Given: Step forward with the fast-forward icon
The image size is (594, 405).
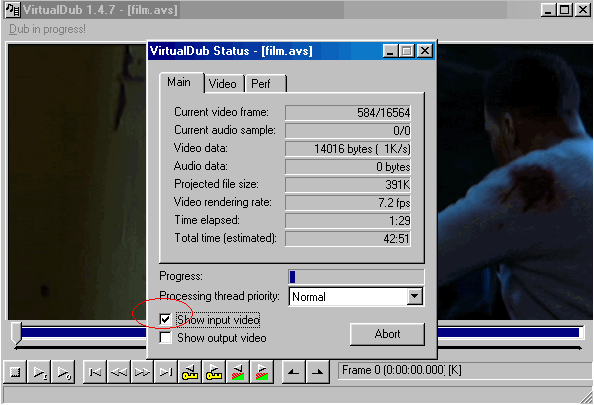Looking at the screenshot, I should pos(142,372).
